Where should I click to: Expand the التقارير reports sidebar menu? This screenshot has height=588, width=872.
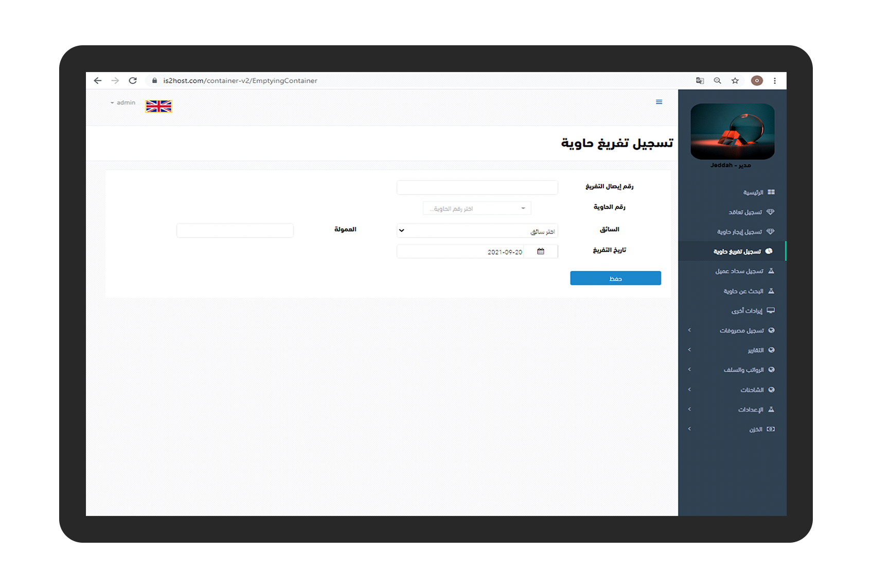click(x=733, y=350)
